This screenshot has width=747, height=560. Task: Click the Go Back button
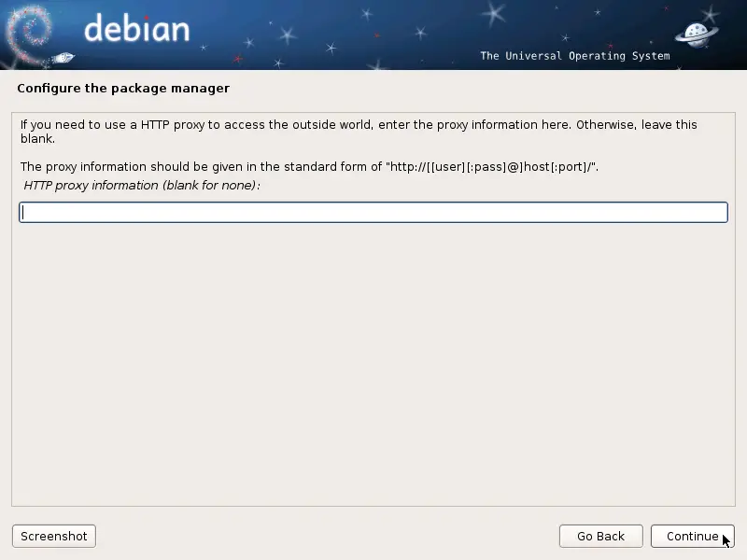coord(600,536)
